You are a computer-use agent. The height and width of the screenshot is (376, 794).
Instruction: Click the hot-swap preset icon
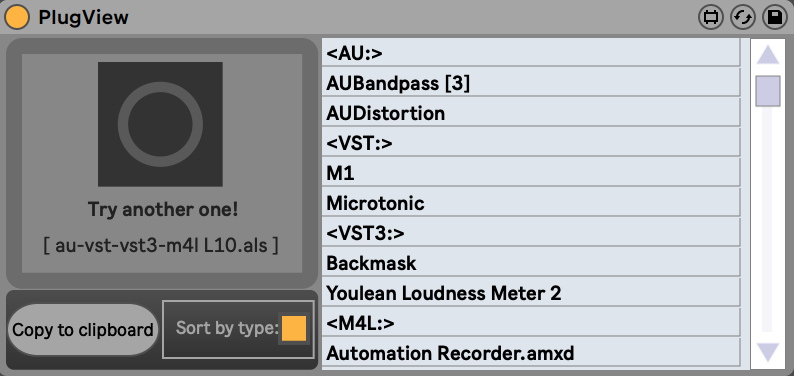(742, 17)
